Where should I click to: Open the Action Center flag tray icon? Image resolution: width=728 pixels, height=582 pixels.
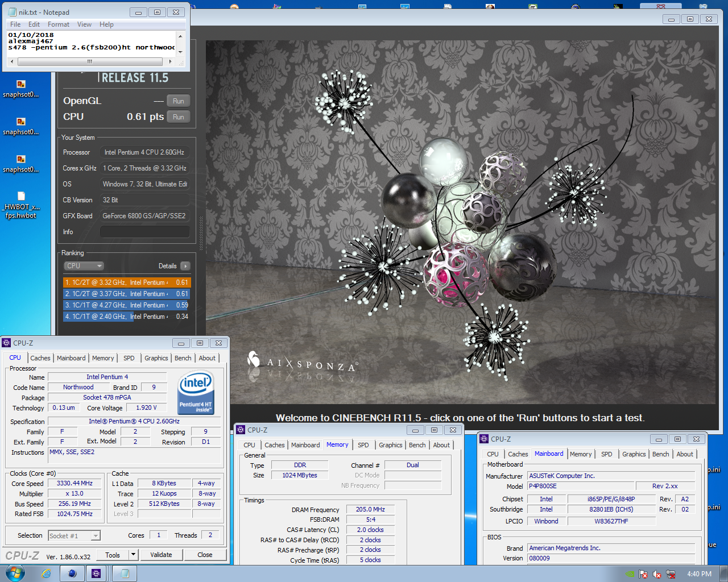click(x=643, y=574)
